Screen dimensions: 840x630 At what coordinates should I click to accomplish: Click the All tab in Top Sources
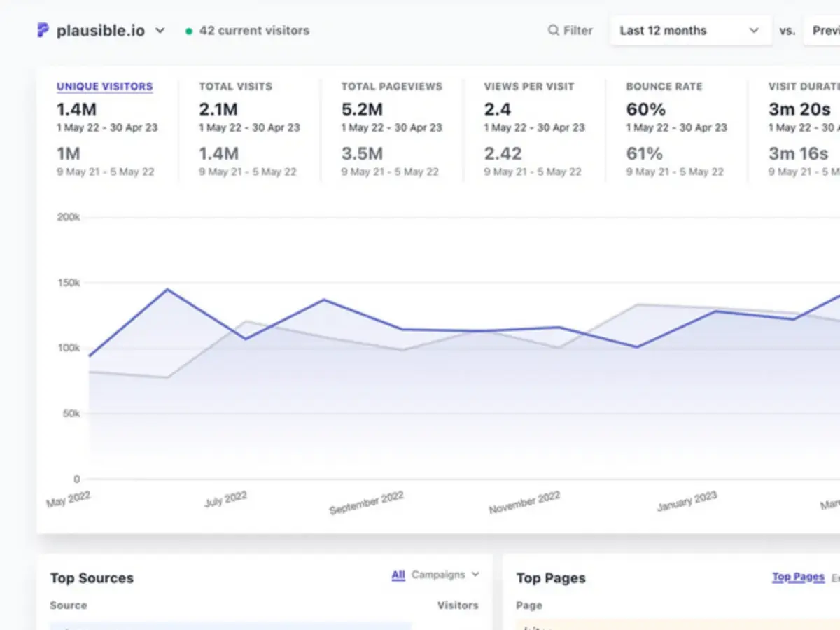pyautogui.click(x=398, y=575)
